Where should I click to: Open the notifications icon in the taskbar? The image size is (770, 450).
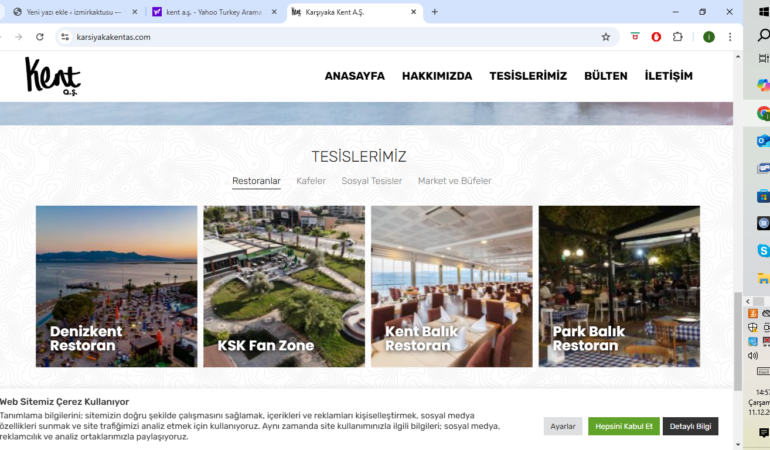click(764, 432)
